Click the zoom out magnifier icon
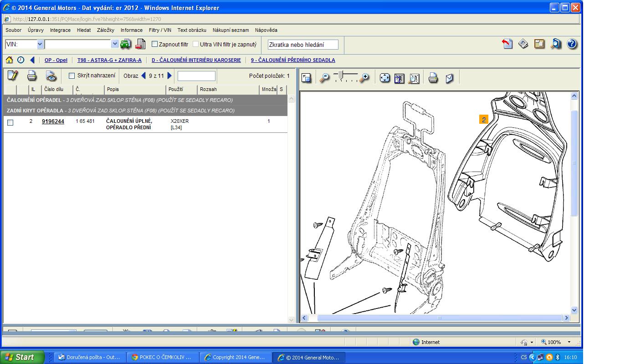625x364 pixels. click(324, 78)
